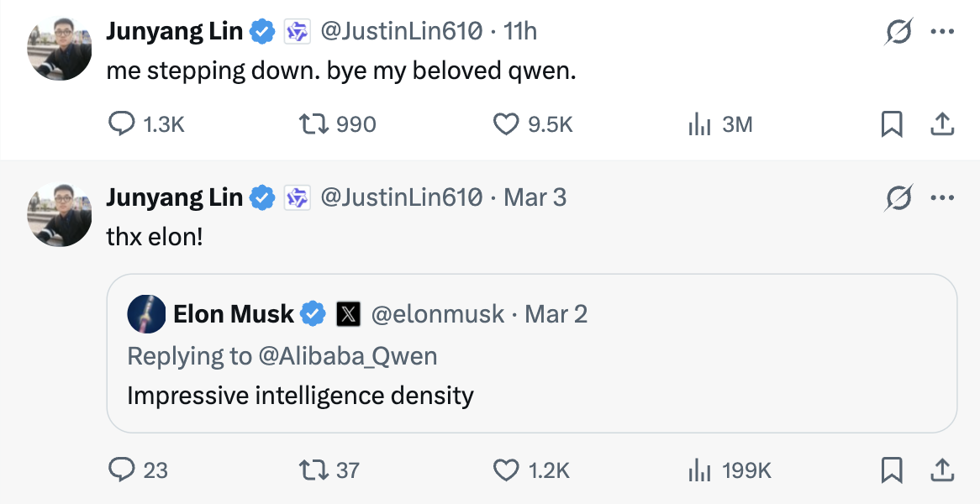The width and height of the screenshot is (980, 504).
Task: Like the 'bye my beloved qwen' post
Action: [506, 124]
